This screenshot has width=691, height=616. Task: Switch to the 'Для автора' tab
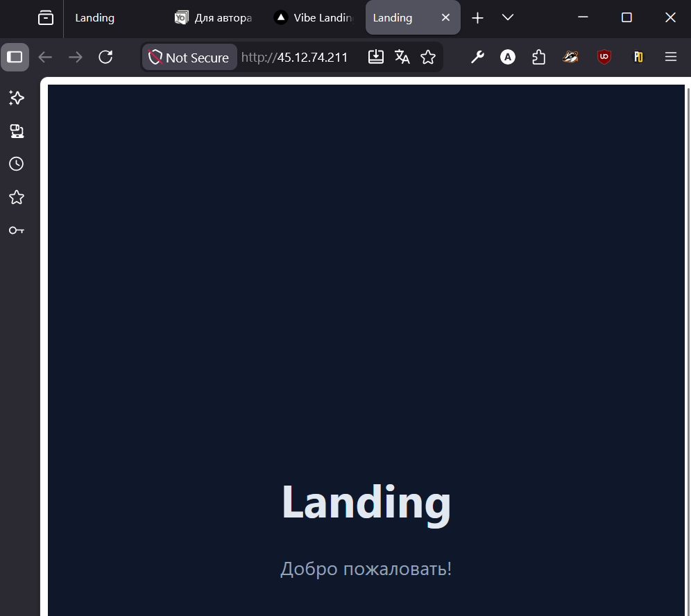click(x=214, y=18)
